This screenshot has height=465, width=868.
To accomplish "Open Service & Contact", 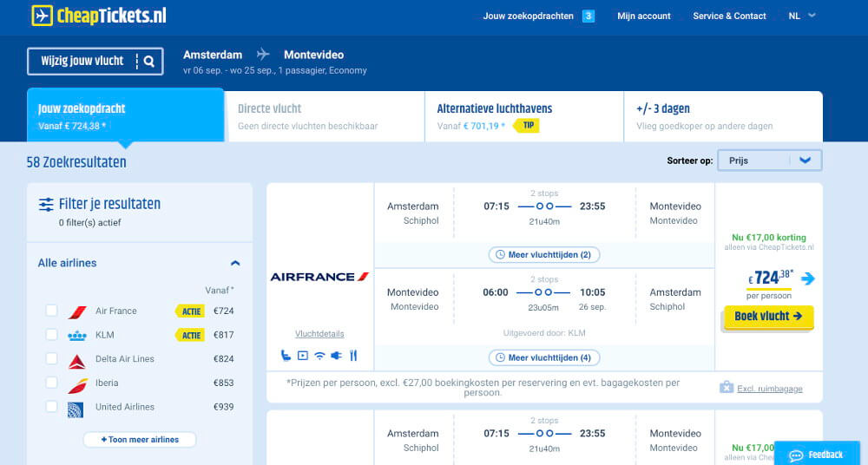I will coord(730,16).
